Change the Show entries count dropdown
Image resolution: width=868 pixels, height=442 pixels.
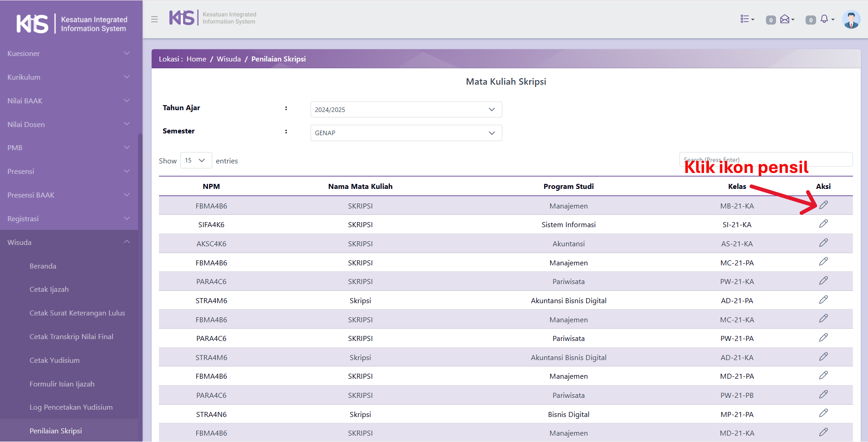(x=196, y=160)
